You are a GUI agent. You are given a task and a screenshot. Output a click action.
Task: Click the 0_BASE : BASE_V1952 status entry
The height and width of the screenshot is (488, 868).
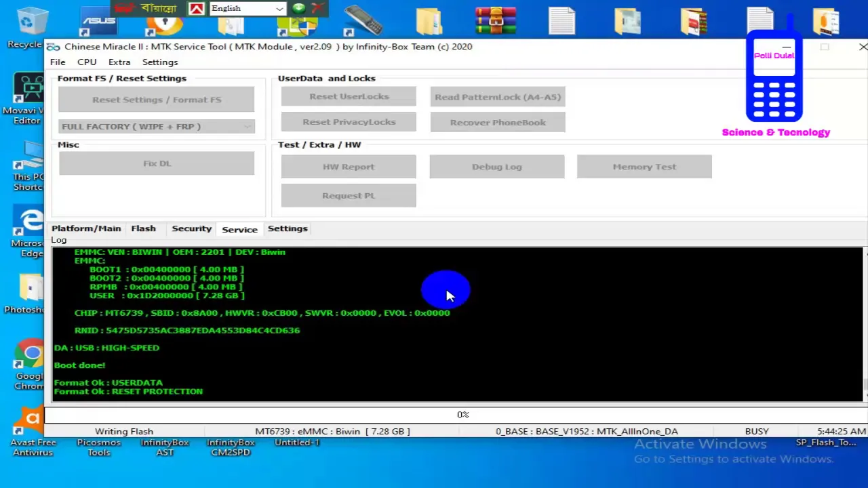point(587,431)
